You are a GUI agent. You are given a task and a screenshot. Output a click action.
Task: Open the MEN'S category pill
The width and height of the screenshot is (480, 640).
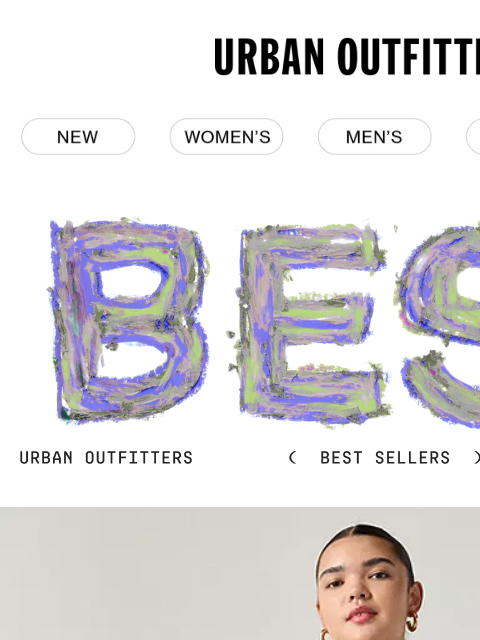coord(375,137)
